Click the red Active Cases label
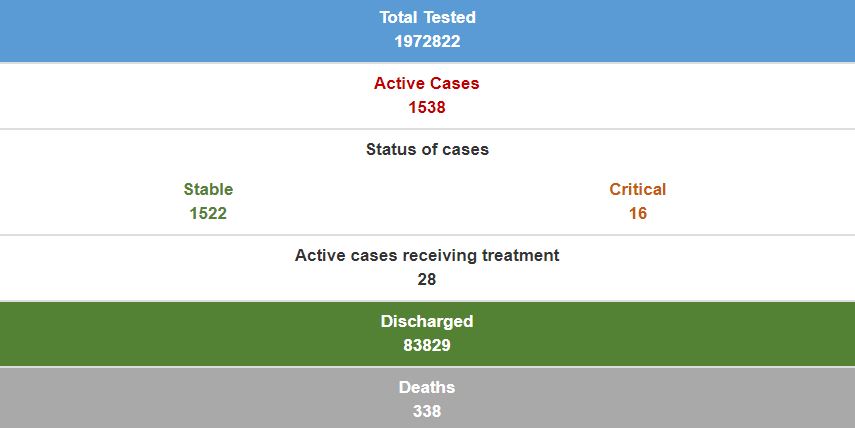This screenshot has height=428, width=855. pyautogui.click(x=427, y=83)
